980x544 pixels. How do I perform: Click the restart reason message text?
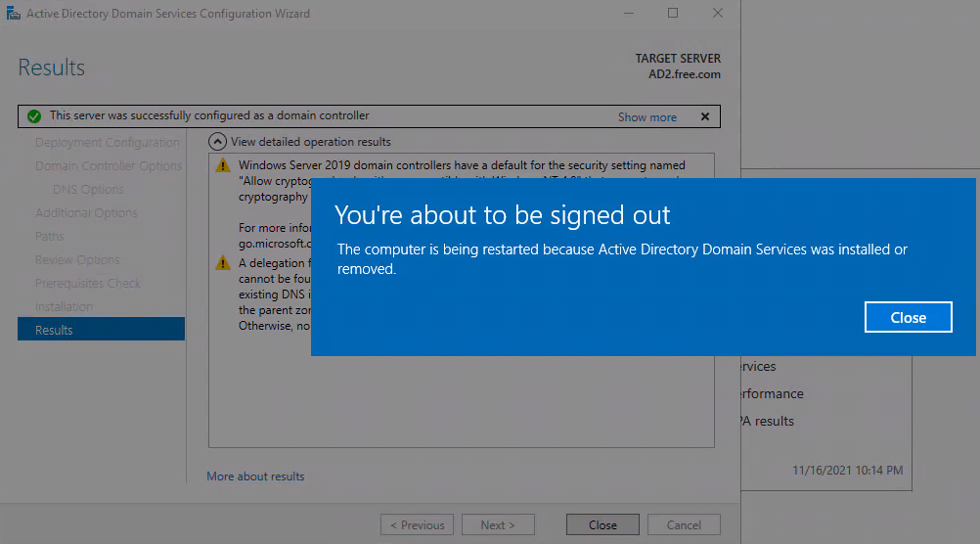point(622,259)
